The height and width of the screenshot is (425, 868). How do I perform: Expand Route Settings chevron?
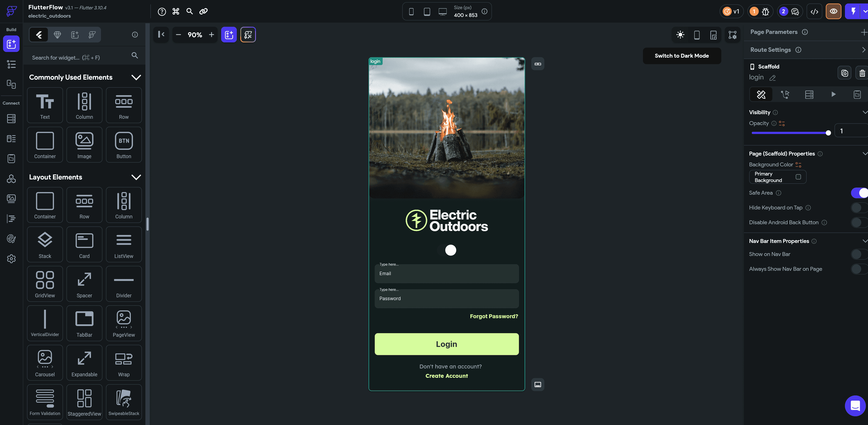864,50
